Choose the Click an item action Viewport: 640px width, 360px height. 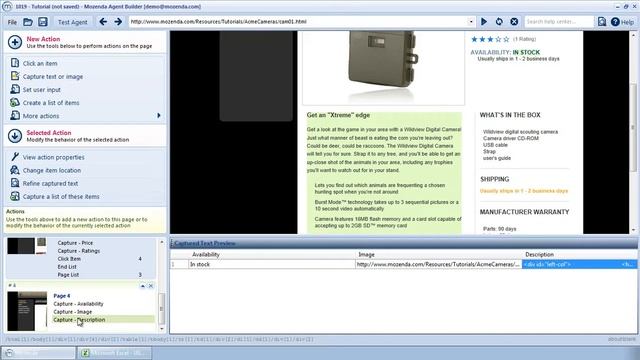pos(40,64)
